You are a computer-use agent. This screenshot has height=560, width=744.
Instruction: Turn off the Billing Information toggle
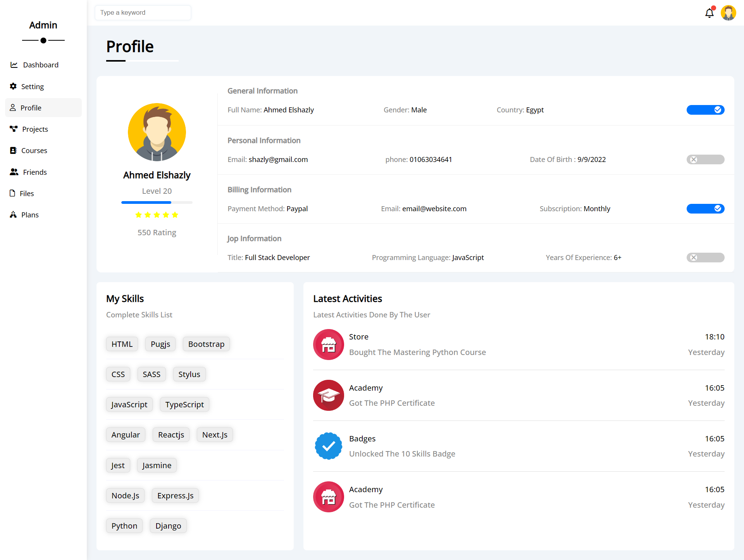705,208
